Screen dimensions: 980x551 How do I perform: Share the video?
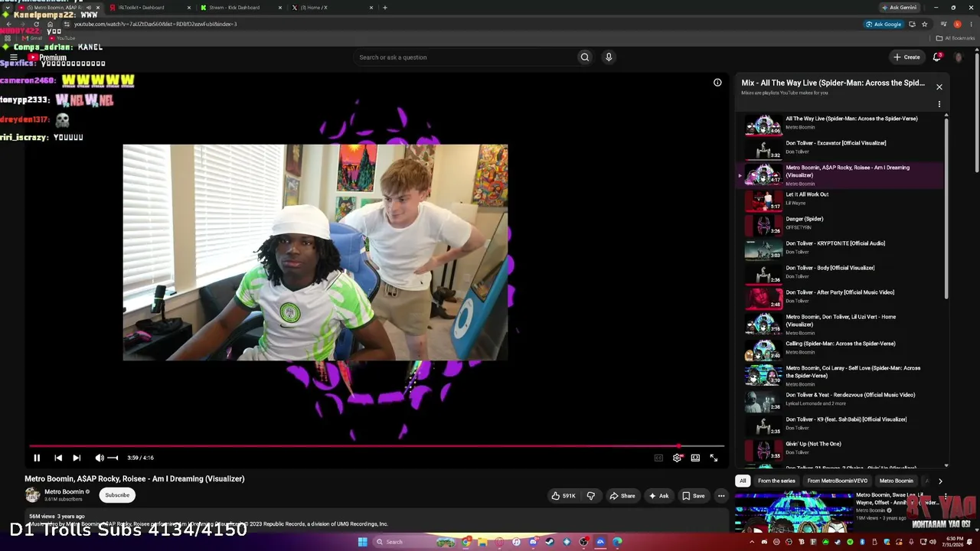622,496
